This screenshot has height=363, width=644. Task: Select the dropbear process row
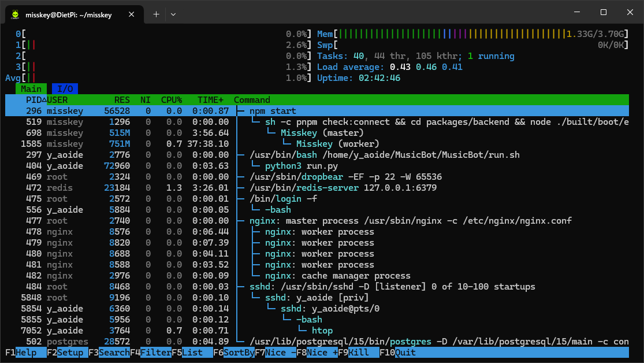click(x=317, y=177)
